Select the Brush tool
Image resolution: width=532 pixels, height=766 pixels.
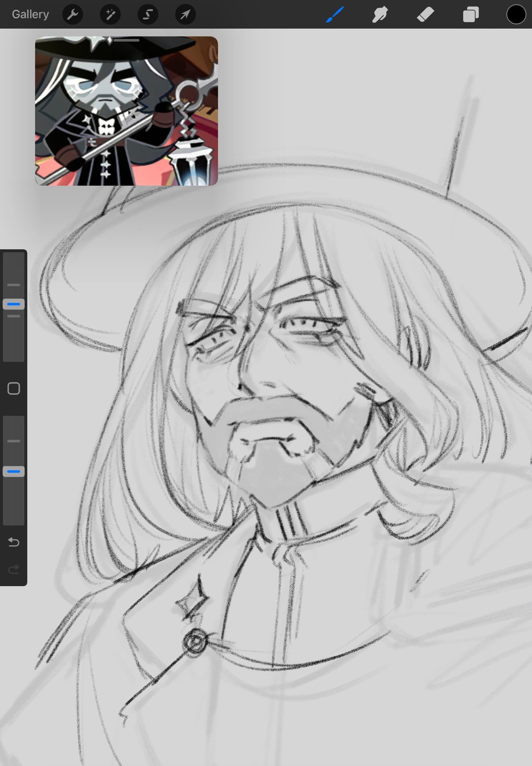[335, 15]
